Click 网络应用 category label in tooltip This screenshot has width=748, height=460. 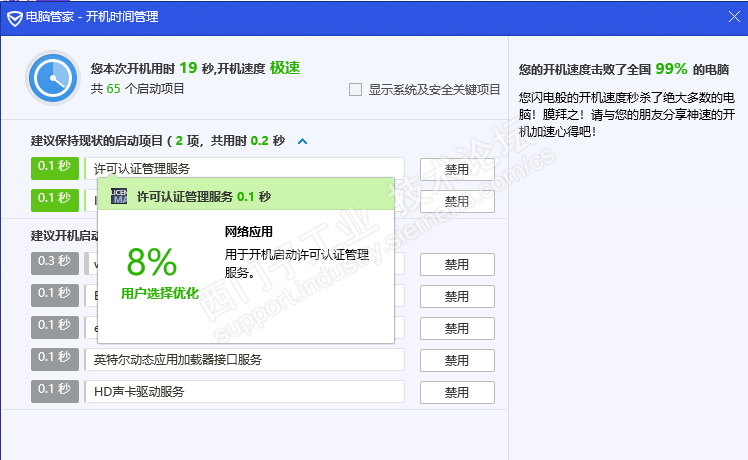(249, 232)
